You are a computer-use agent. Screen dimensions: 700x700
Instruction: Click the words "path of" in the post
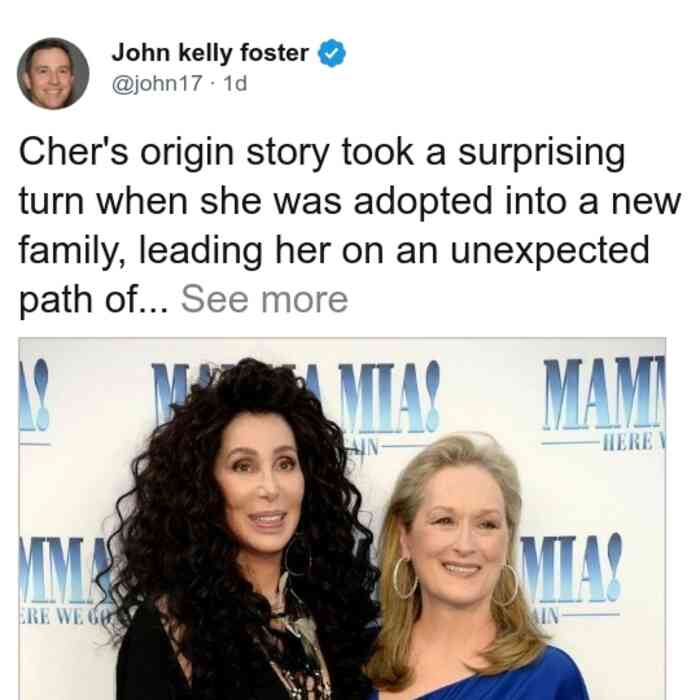pyautogui.click(x=77, y=300)
